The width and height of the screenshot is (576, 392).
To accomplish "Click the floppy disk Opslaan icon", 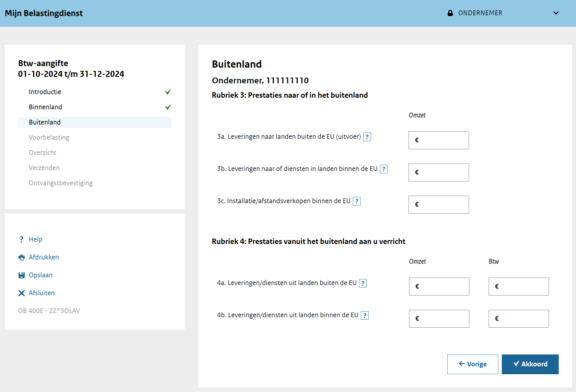I will pyautogui.click(x=21, y=275).
